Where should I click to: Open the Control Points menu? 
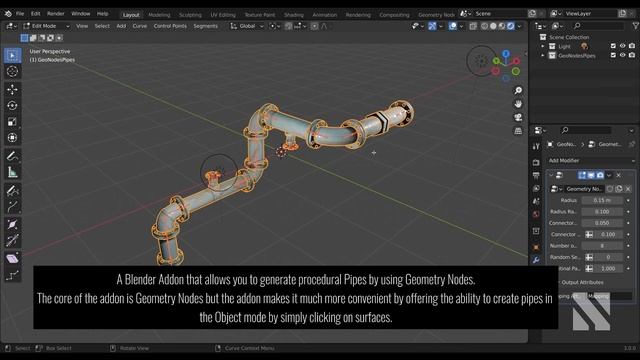coord(170,26)
